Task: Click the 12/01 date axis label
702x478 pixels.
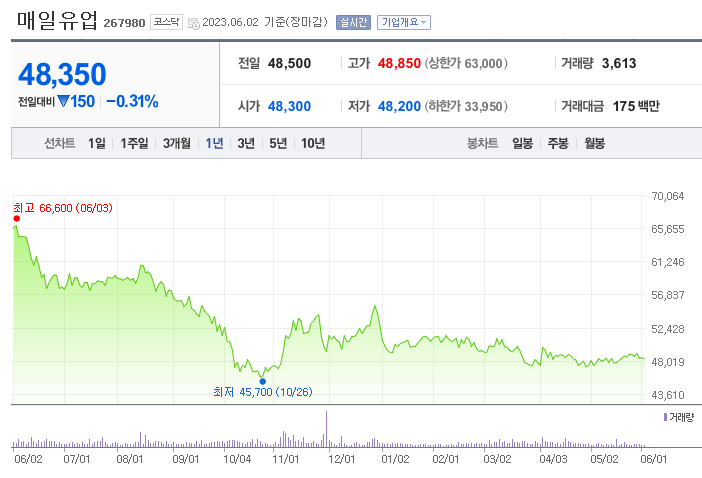Action: (342, 459)
